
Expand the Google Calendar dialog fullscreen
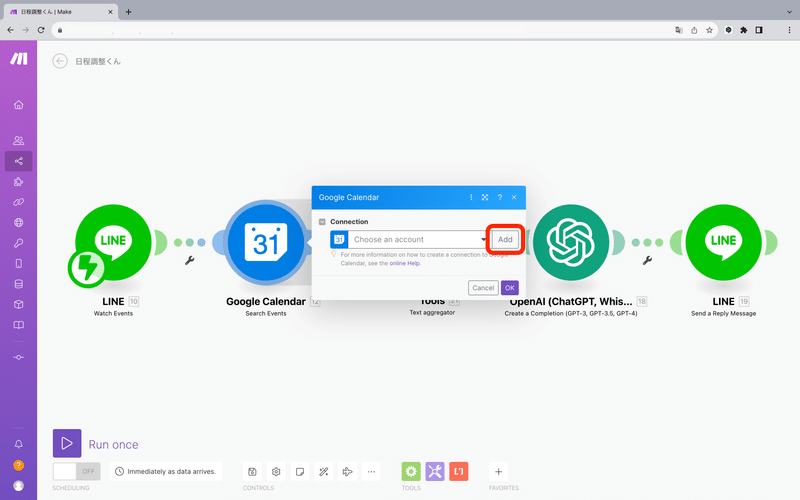(485, 197)
